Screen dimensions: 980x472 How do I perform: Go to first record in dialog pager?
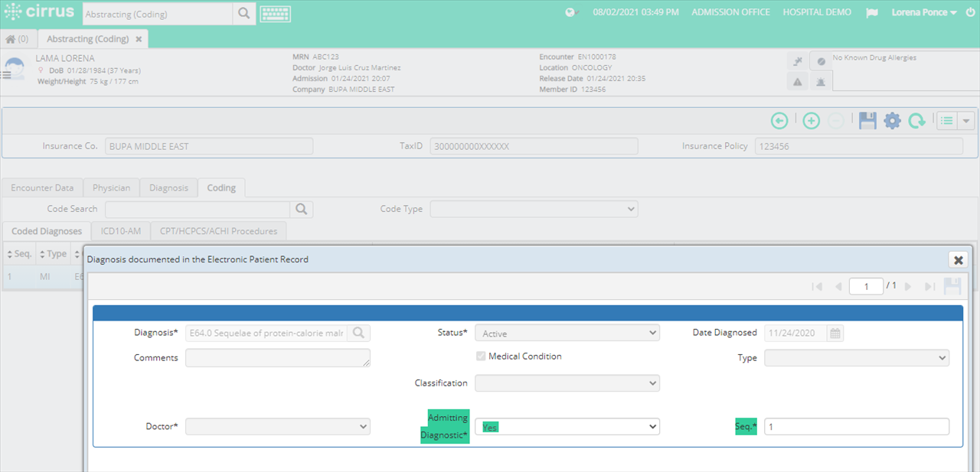[x=817, y=286]
